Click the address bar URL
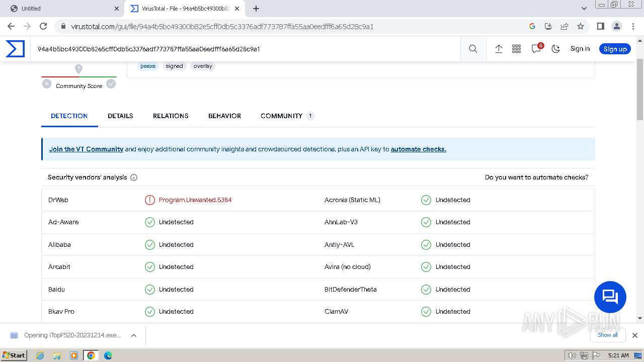Viewport: 644px width, 362px height. pyautogui.click(x=222, y=27)
